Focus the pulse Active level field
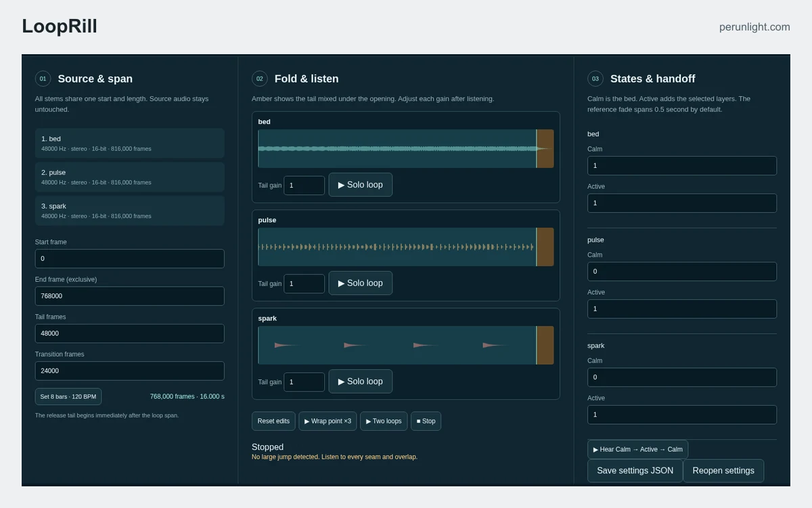 (682, 309)
